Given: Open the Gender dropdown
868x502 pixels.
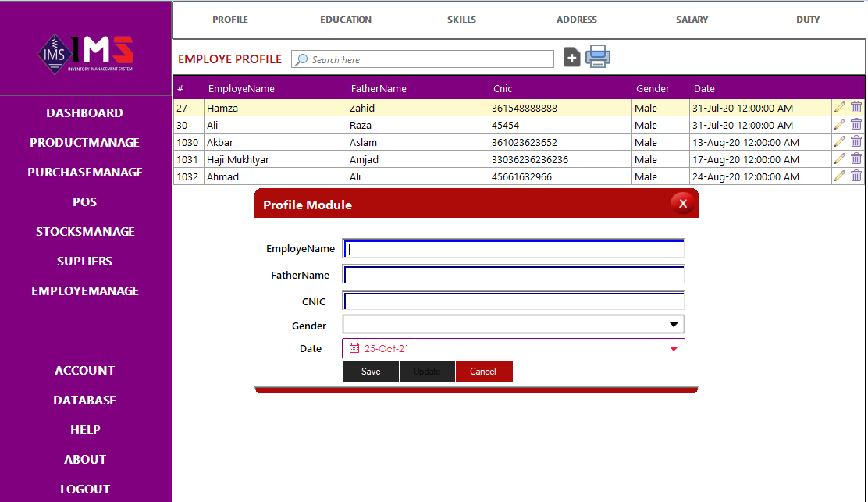Looking at the screenshot, I should point(674,324).
